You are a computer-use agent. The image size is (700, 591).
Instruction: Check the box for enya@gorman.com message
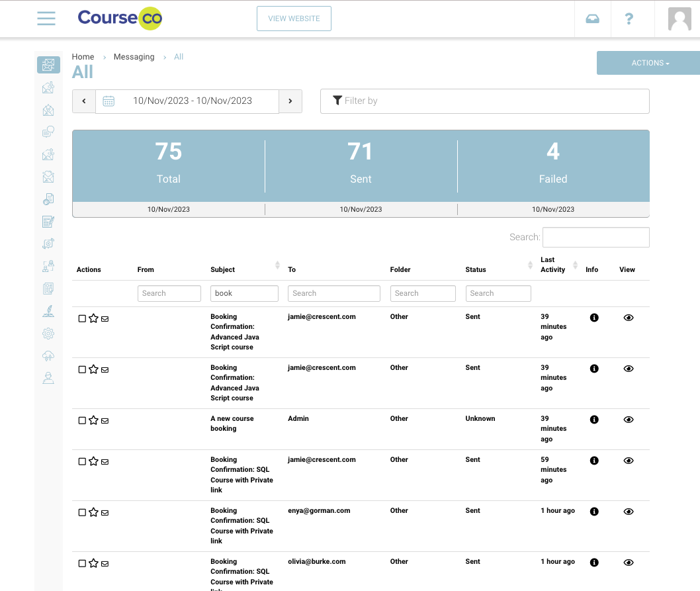[x=82, y=512]
